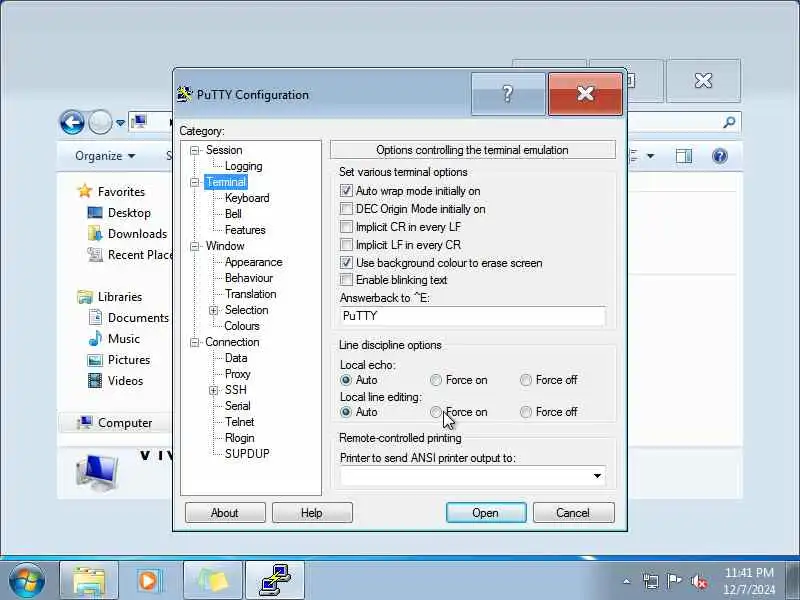
Task: Toggle Explorer preview pane icon
Action: coord(684,156)
